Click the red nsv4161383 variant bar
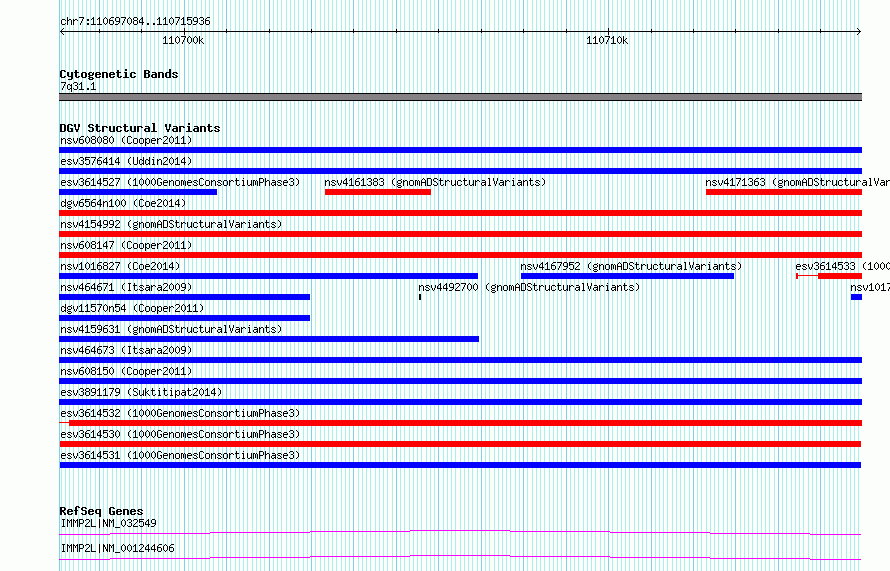Viewport: 890px width, 571px height. 377,192
